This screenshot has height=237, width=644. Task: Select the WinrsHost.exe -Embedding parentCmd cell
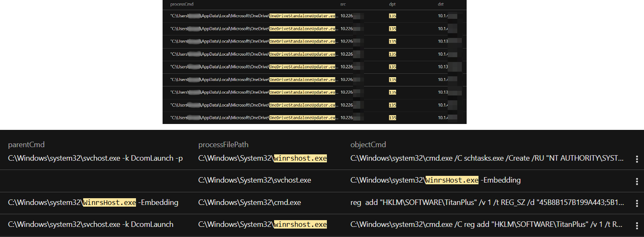[x=93, y=203]
